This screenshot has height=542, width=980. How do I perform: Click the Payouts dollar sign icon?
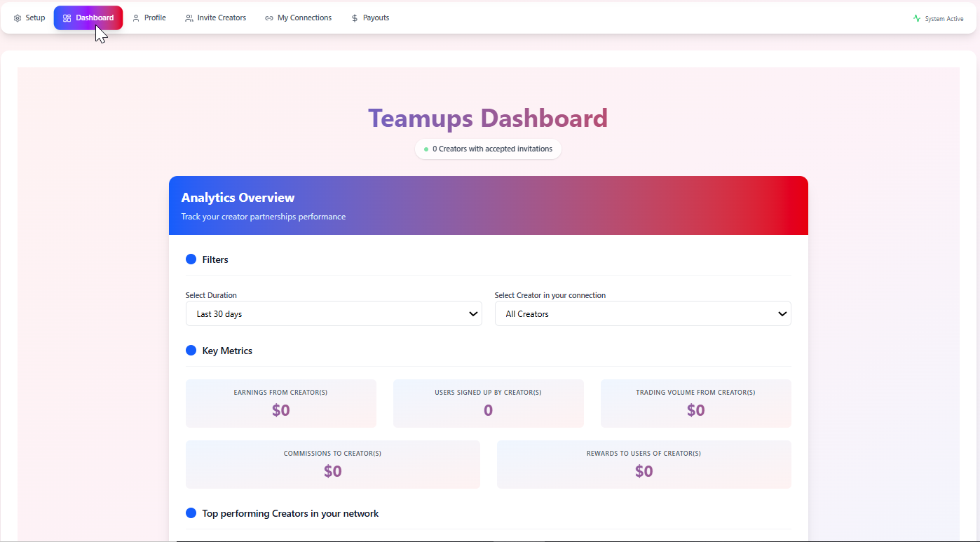pyautogui.click(x=354, y=18)
